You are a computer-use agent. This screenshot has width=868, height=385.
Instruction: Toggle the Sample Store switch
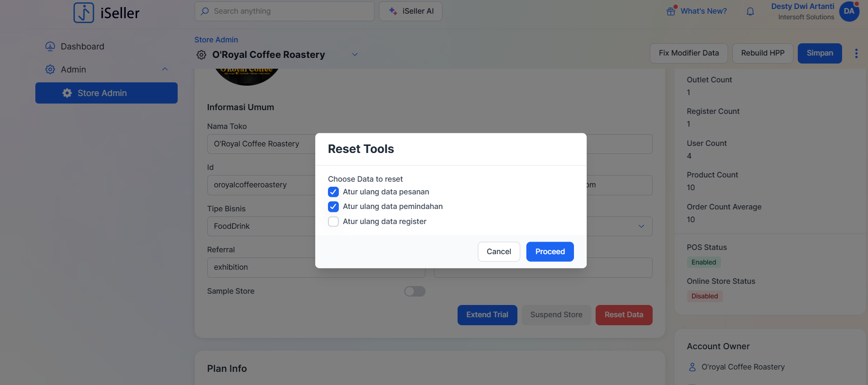(x=415, y=291)
